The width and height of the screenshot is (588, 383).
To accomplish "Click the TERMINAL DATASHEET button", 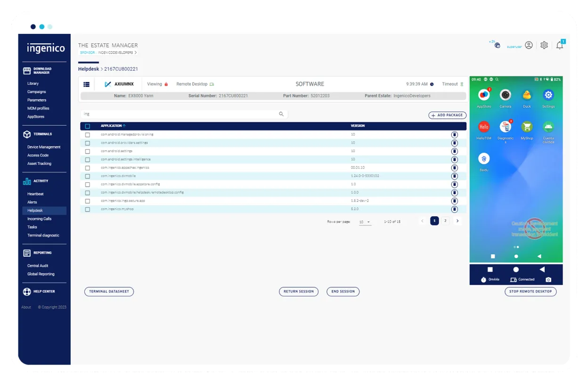I will coord(109,292).
